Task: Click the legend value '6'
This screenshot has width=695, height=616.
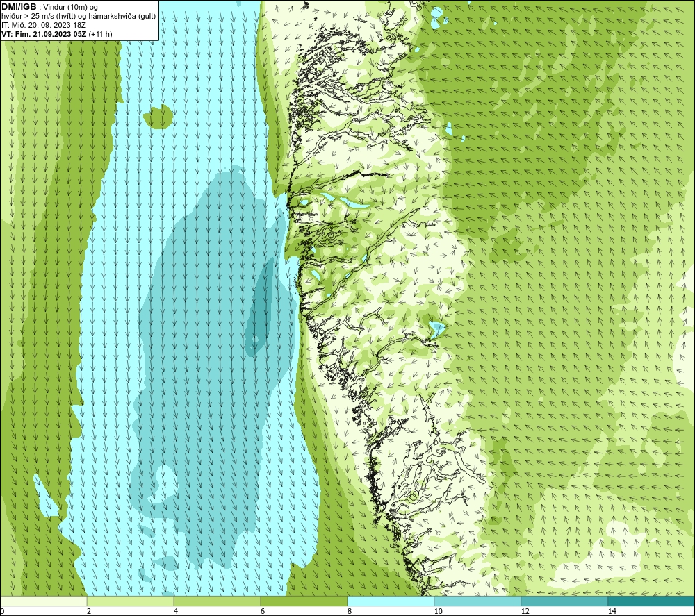Action: tap(263, 611)
